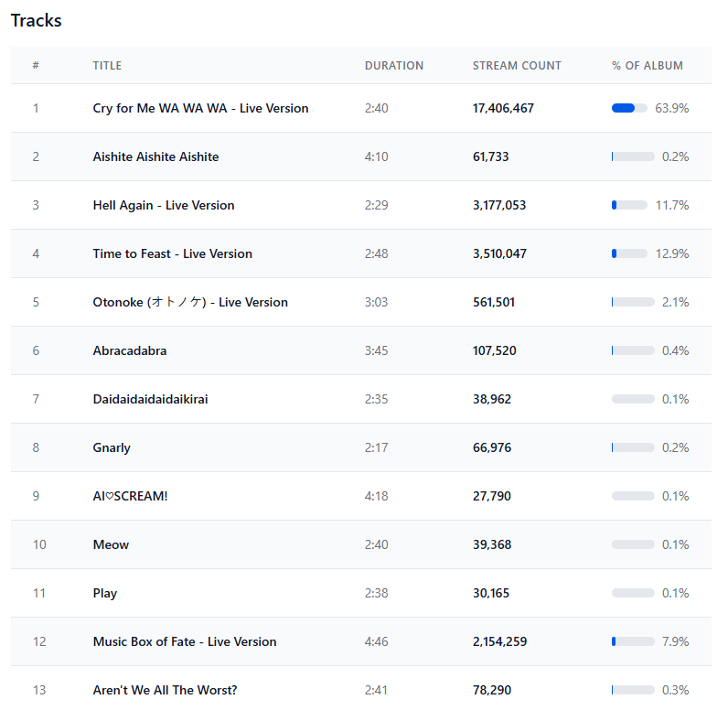Click stream count 17,406,467
The width and height of the screenshot is (728, 721).
pos(503,108)
